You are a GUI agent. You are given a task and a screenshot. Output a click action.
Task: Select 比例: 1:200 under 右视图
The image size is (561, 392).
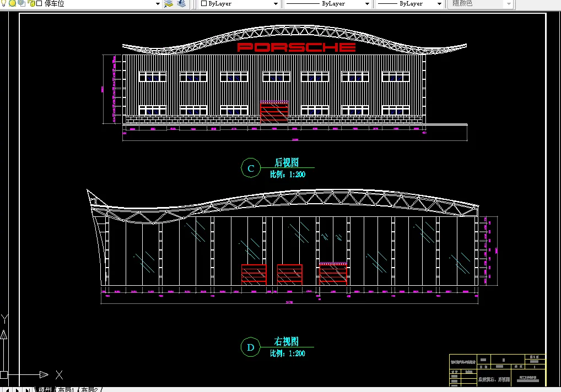288,353
